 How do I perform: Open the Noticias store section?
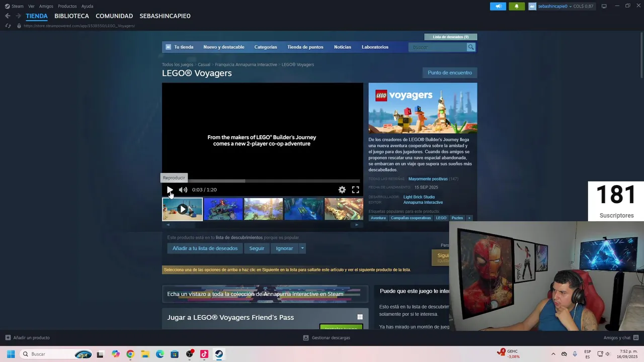(x=343, y=47)
